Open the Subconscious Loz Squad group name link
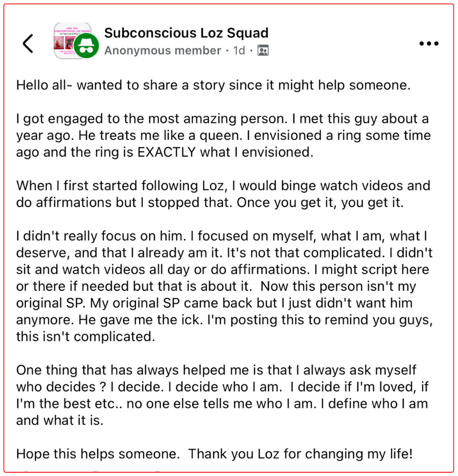This screenshot has width=458, height=476. pyautogui.click(x=186, y=33)
